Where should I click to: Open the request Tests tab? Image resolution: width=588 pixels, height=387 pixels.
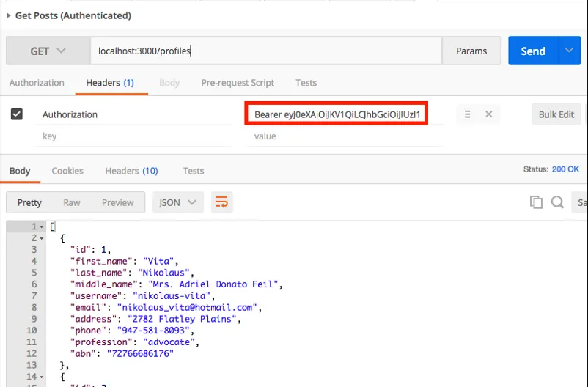click(306, 83)
